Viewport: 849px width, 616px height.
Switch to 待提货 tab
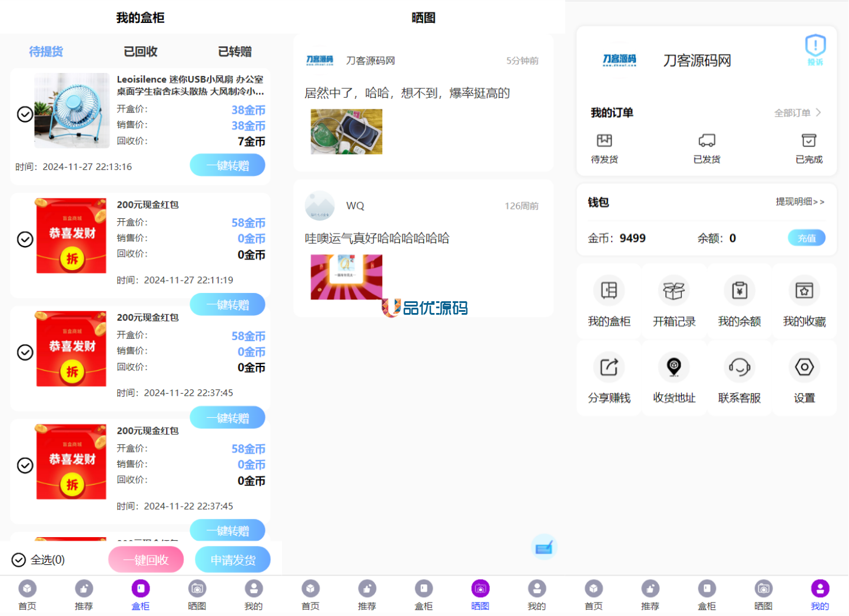coord(46,52)
